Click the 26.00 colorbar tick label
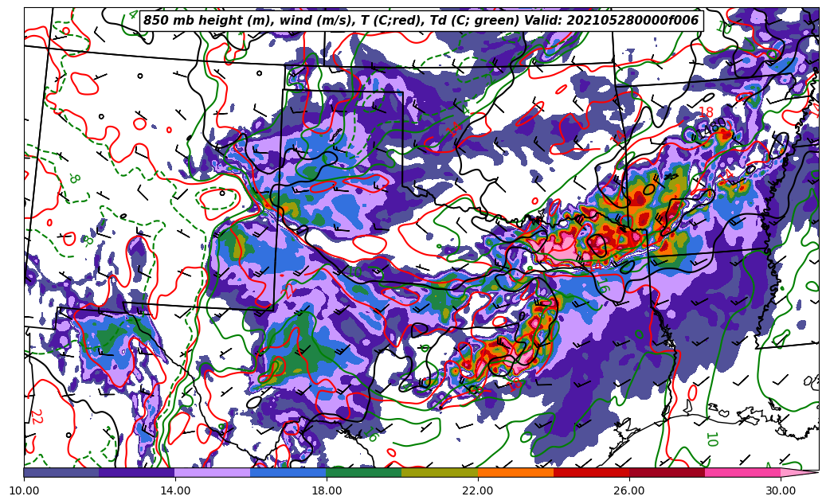Viewport: 826px width, 504px height. [629, 490]
